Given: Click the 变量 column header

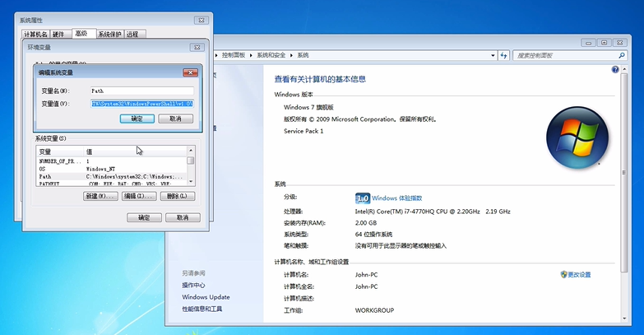Looking at the screenshot, I should click(x=60, y=151).
